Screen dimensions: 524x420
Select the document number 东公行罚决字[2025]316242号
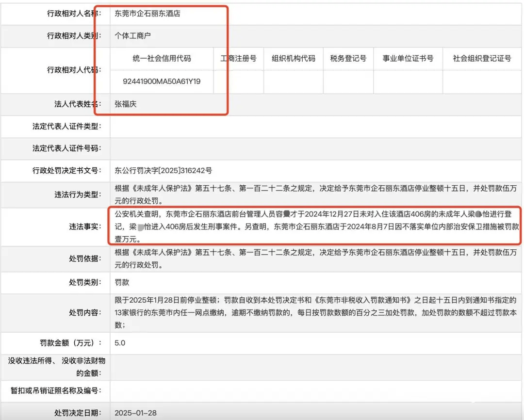164,171
